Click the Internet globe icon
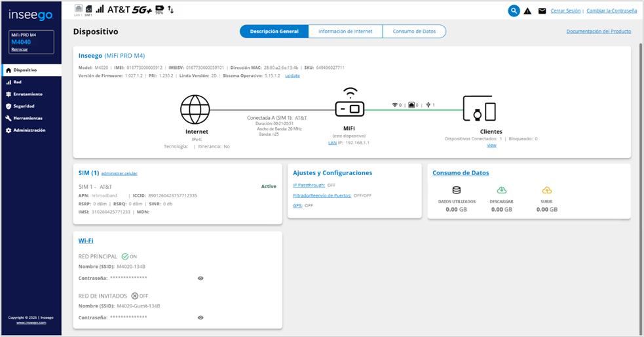The height and width of the screenshot is (337, 644). pos(195,109)
